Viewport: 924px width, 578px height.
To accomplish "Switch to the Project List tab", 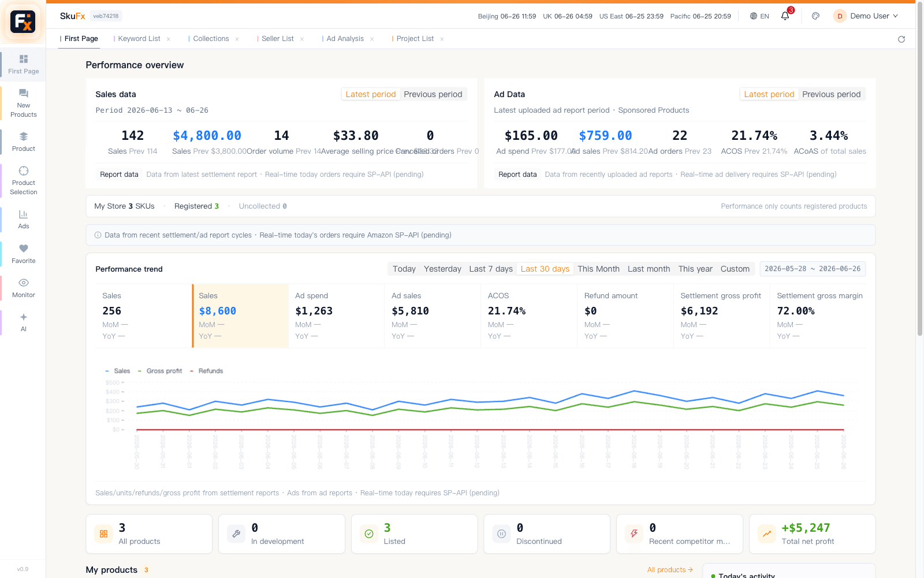I will point(415,39).
